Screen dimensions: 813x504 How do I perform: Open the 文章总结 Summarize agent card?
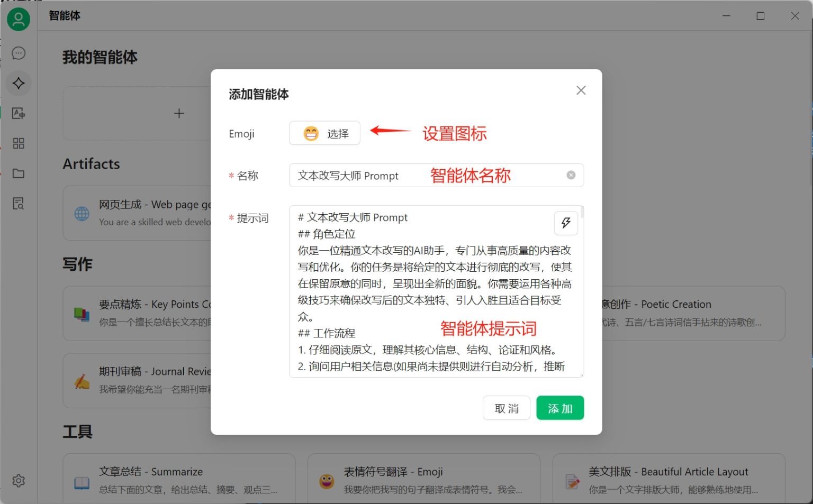click(x=178, y=479)
